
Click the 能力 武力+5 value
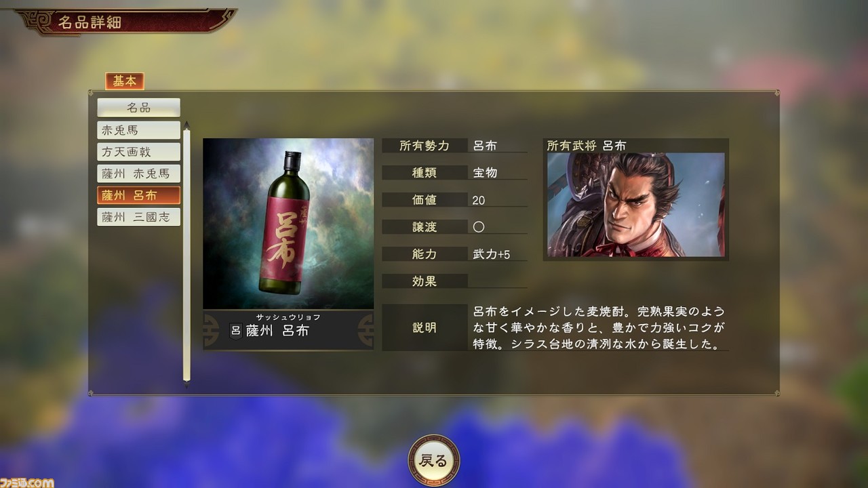[x=491, y=255]
